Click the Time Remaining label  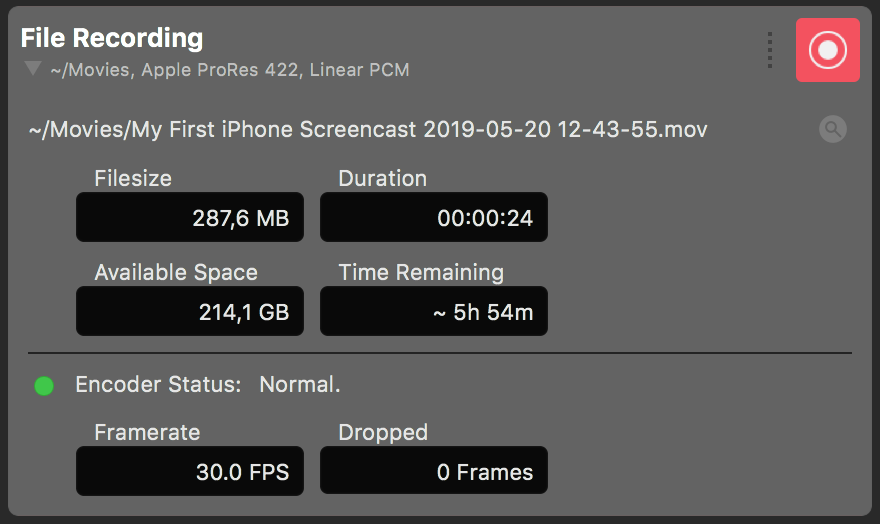[421, 273]
